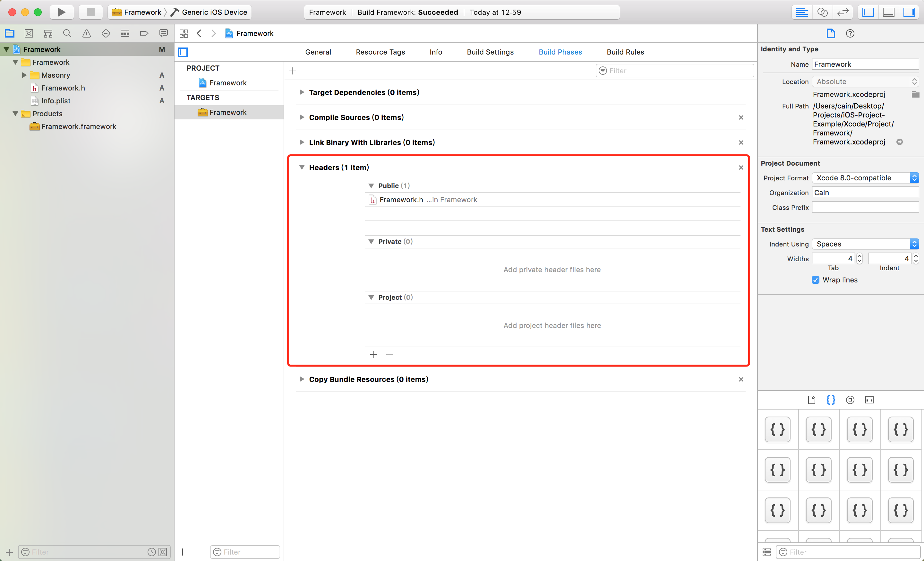924x561 pixels.
Task: Click the related items grid icon
Action: pyautogui.click(x=184, y=33)
